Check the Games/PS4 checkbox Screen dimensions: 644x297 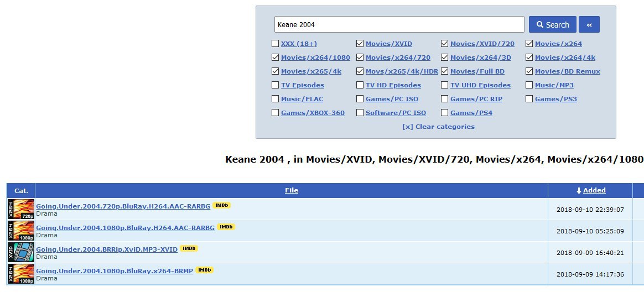coord(444,113)
